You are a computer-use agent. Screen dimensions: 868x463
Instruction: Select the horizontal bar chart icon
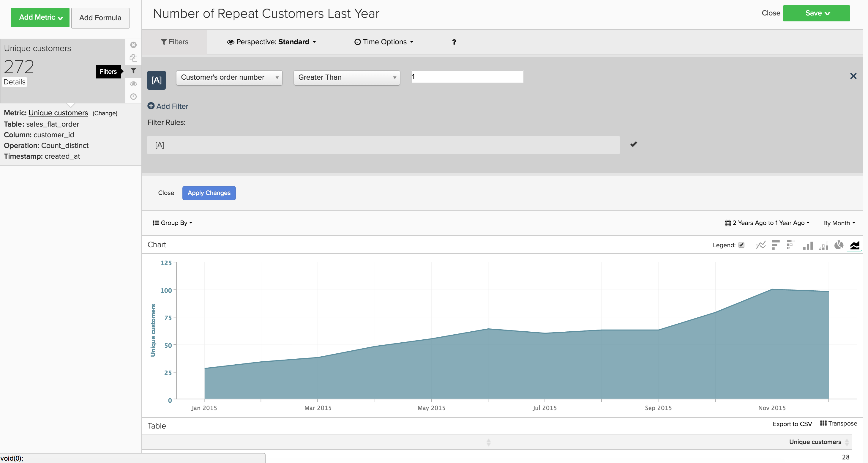(x=775, y=245)
